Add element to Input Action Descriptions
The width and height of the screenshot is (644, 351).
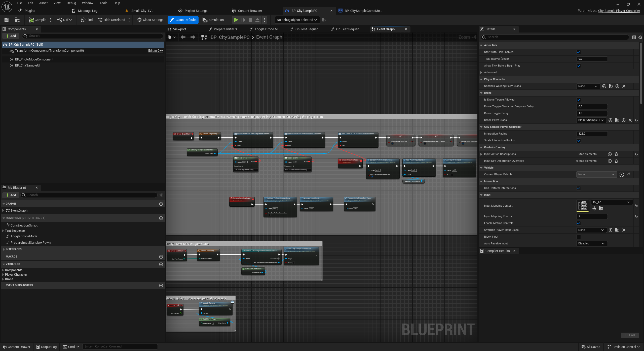point(610,154)
